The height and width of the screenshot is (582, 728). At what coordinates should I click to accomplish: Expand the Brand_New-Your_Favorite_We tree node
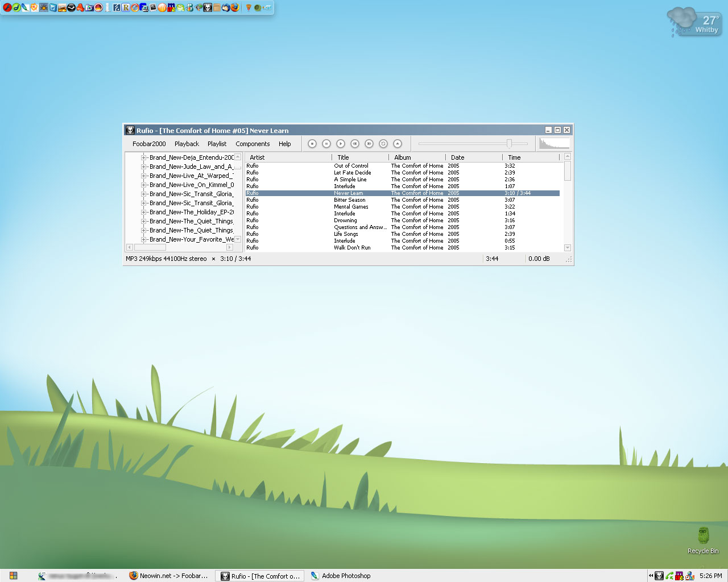click(x=144, y=239)
